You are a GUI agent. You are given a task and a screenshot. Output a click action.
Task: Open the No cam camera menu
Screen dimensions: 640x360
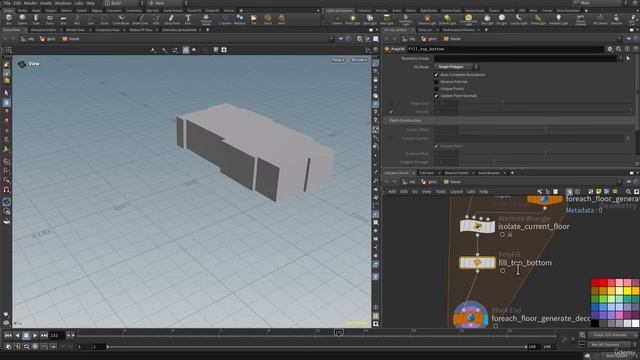[359, 60]
